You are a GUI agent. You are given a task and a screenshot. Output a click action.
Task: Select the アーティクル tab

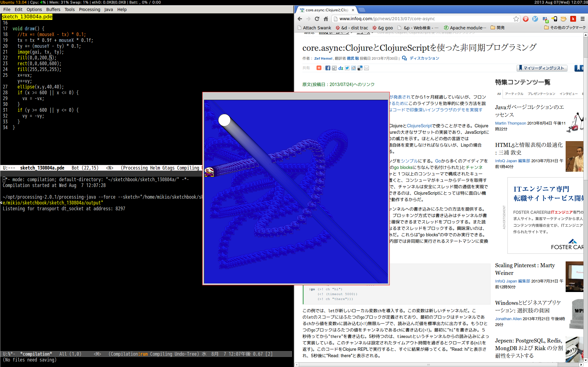pyautogui.click(x=514, y=94)
